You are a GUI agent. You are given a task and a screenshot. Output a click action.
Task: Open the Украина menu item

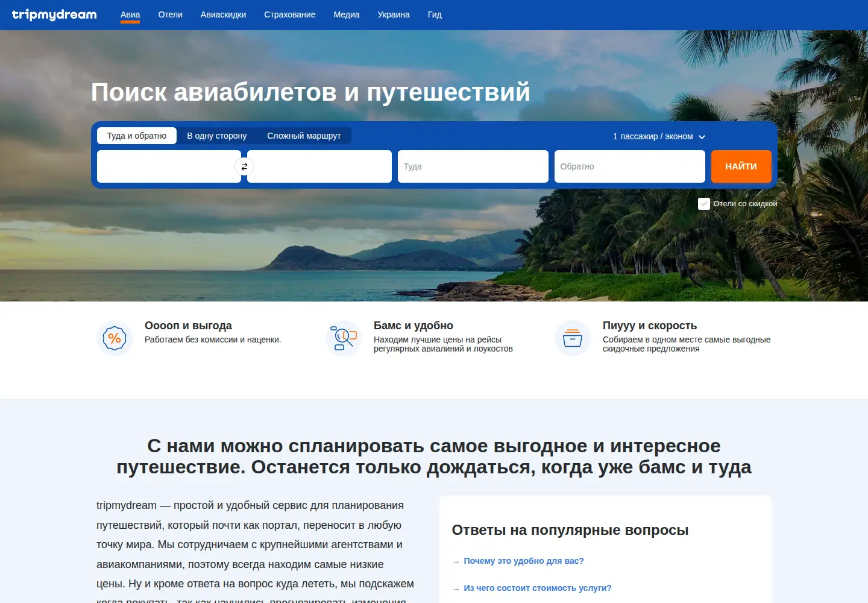coord(394,14)
